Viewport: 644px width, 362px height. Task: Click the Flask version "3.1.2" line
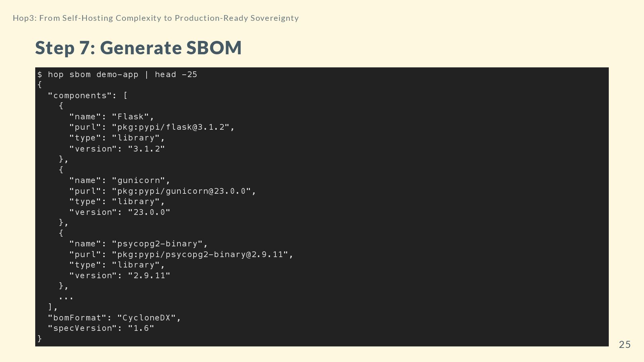click(117, 148)
